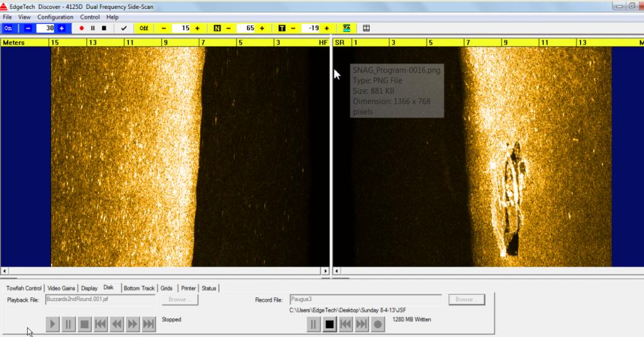This screenshot has height=337, width=644.
Task: Switch to the Bottom Track tab
Action: [x=139, y=288]
